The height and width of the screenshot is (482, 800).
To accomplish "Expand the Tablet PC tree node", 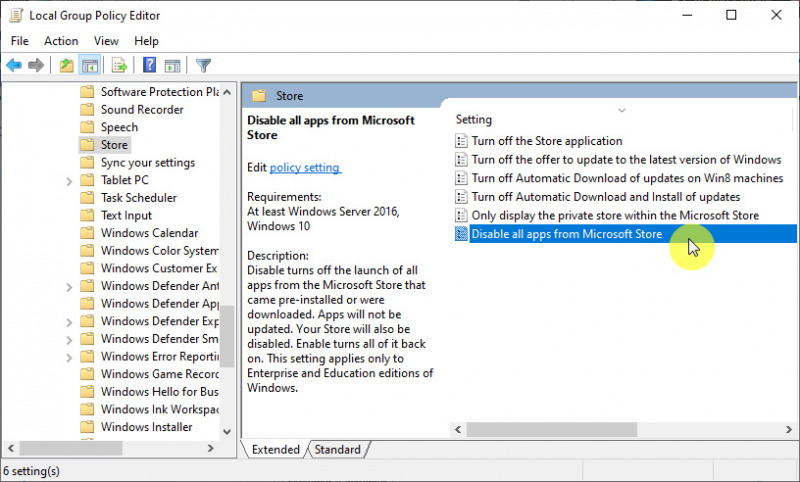I will click(x=69, y=181).
